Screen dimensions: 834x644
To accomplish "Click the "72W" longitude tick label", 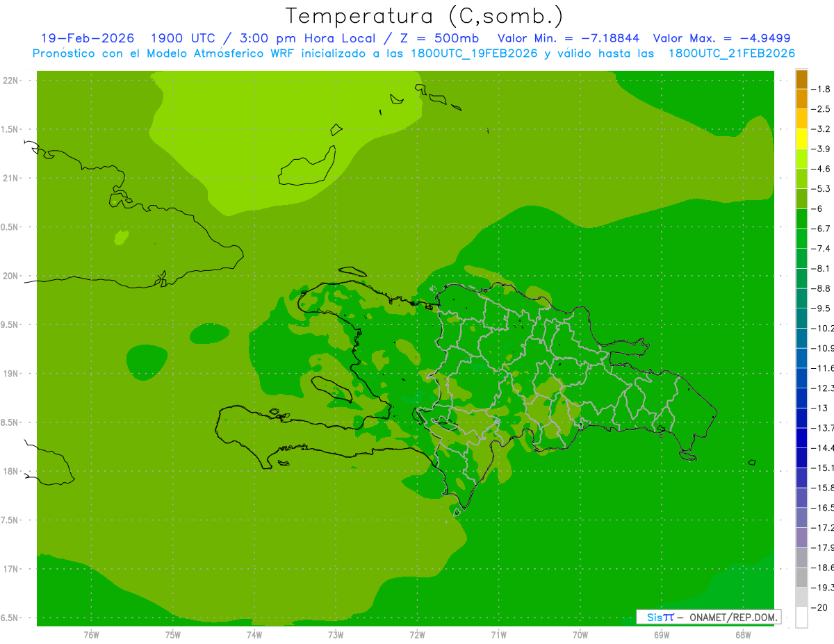I will click(x=417, y=634).
